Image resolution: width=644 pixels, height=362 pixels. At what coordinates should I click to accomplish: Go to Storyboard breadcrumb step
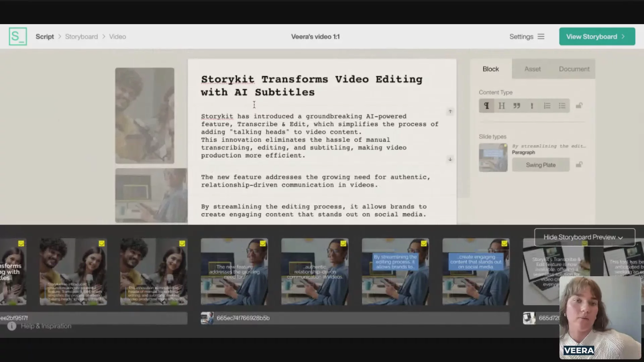click(x=82, y=37)
